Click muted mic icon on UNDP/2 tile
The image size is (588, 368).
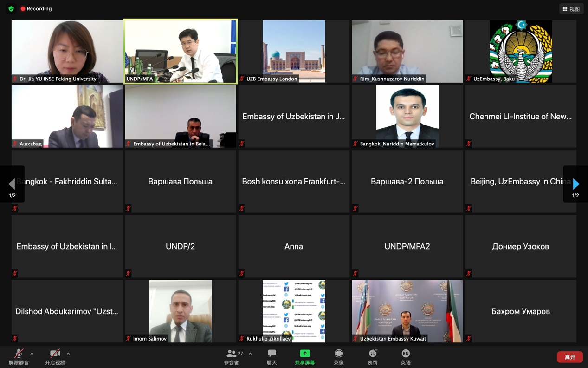[x=128, y=274]
